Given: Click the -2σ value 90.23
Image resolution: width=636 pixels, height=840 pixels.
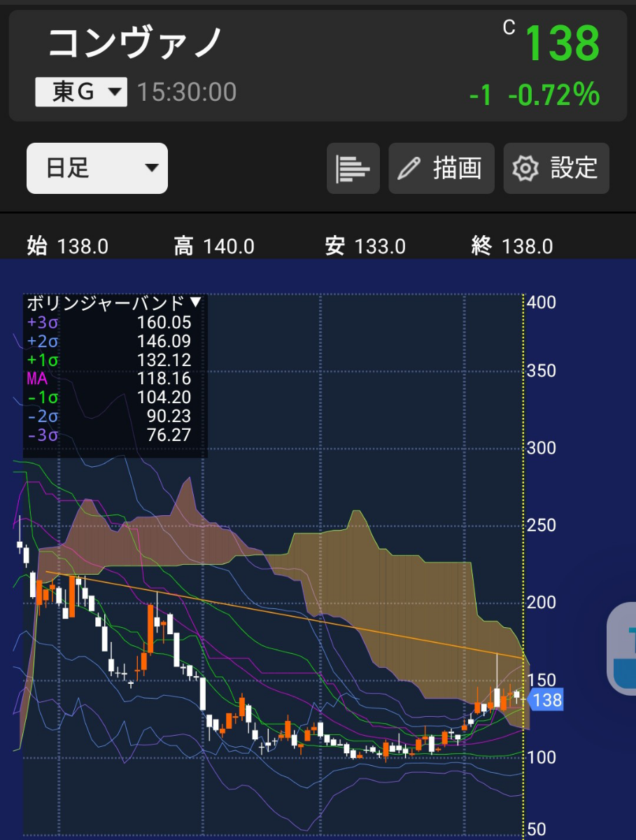Looking at the screenshot, I should tap(168, 416).
